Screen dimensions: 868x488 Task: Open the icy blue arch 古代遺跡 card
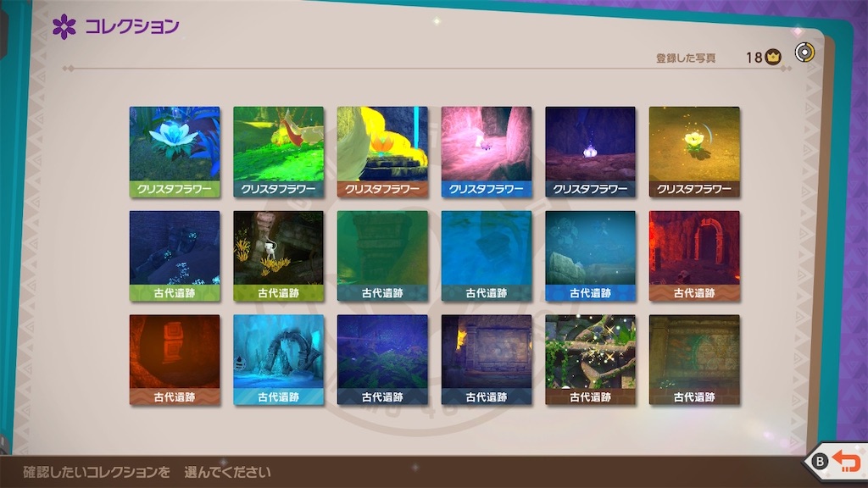278,360
